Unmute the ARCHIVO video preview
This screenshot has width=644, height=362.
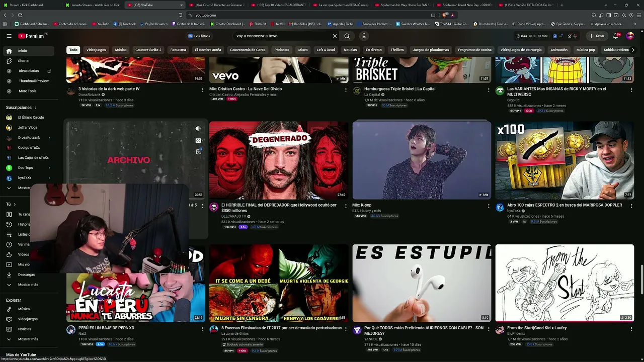pyautogui.click(x=198, y=129)
